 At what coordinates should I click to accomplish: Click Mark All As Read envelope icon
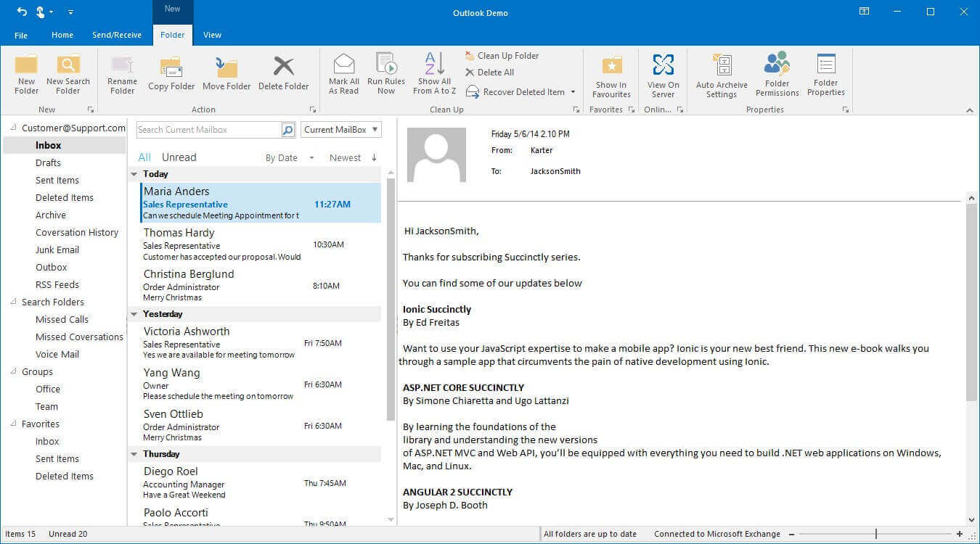(344, 64)
